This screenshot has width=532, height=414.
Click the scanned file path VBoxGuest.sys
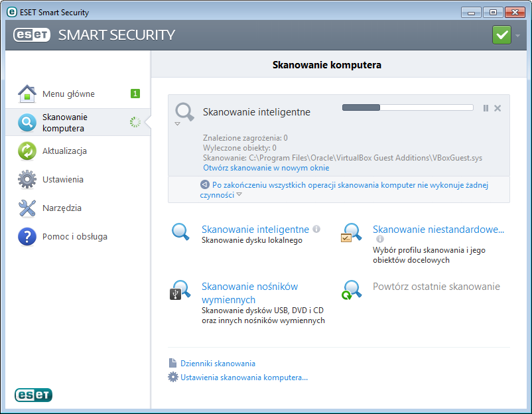click(x=342, y=158)
